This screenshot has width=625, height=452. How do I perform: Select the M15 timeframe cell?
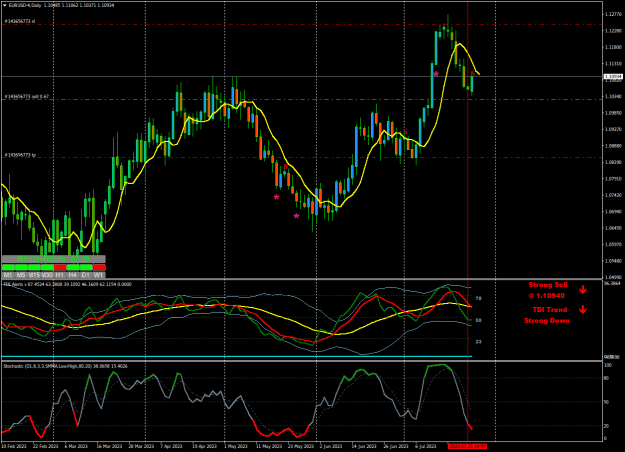pyautogui.click(x=34, y=275)
